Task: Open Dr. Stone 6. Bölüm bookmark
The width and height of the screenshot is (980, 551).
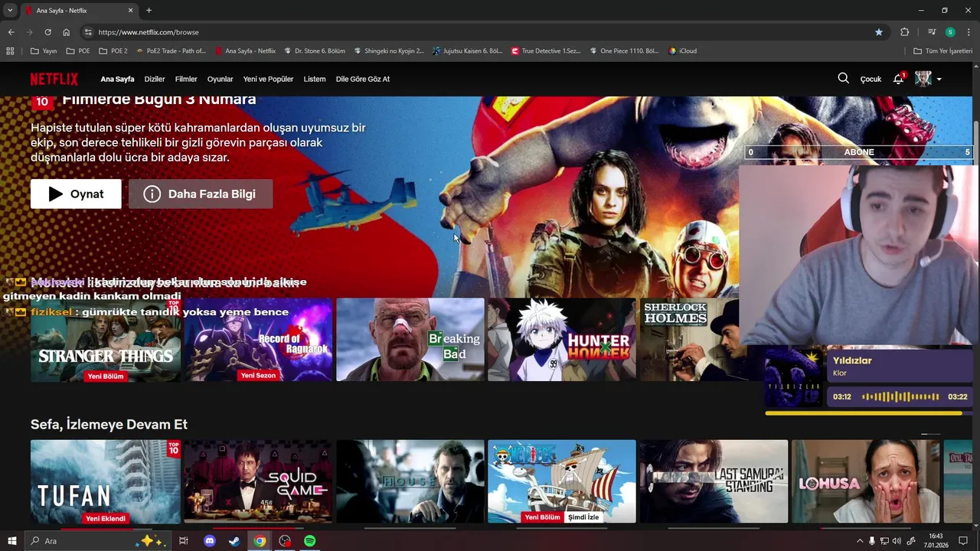Action: click(x=315, y=51)
